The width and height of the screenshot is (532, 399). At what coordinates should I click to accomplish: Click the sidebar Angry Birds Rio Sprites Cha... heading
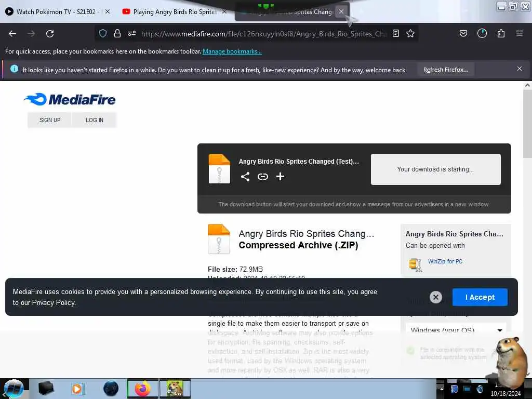coord(454,234)
